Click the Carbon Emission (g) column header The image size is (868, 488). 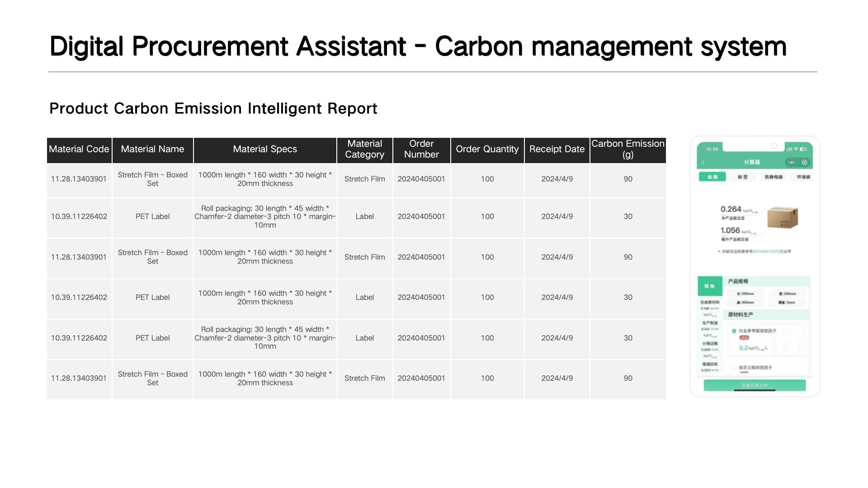(x=628, y=150)
